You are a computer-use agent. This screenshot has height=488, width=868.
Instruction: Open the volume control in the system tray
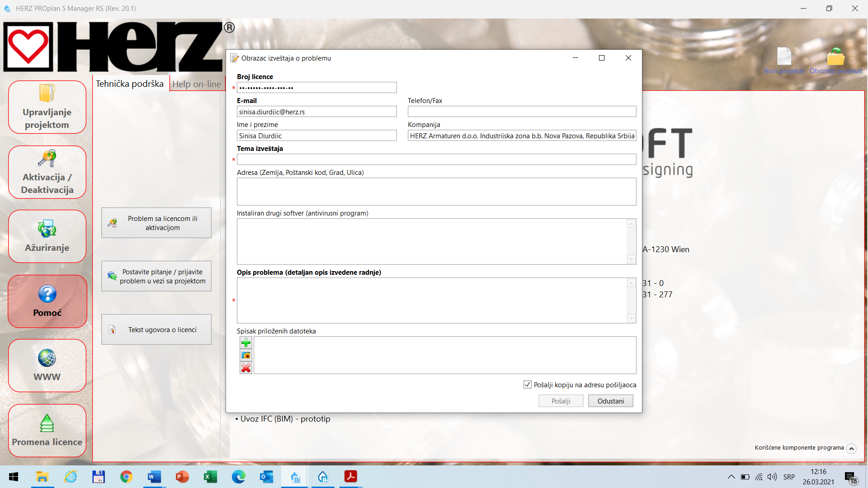[x=772, y=477]
